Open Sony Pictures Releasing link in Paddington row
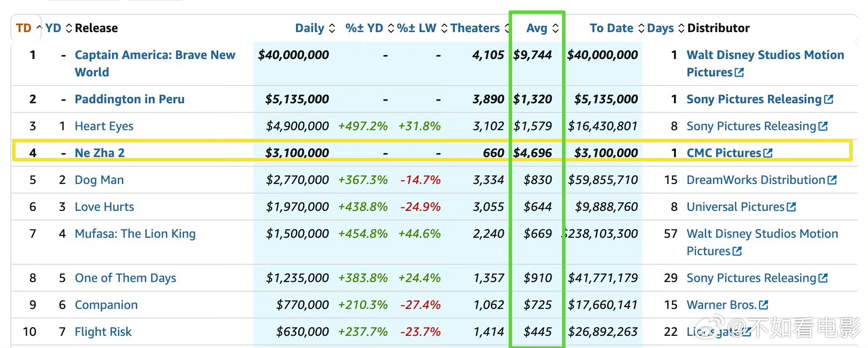The width and height of the screenshot is (868, 348). pyautogui.click(x=754, y=99)
